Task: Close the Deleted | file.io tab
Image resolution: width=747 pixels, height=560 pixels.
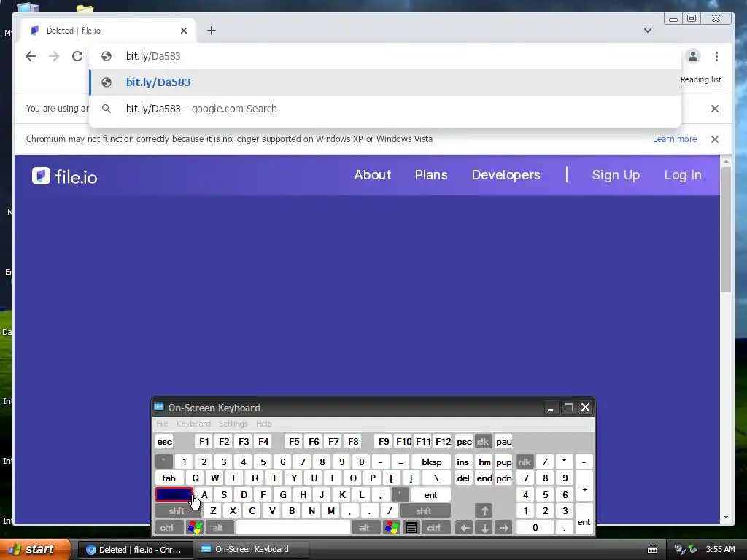Action: click(184, 31)
